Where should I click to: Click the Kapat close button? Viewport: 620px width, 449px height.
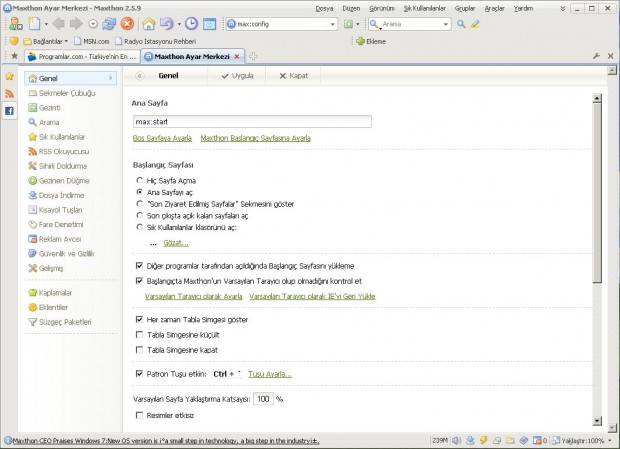click(x=293, y=76)
